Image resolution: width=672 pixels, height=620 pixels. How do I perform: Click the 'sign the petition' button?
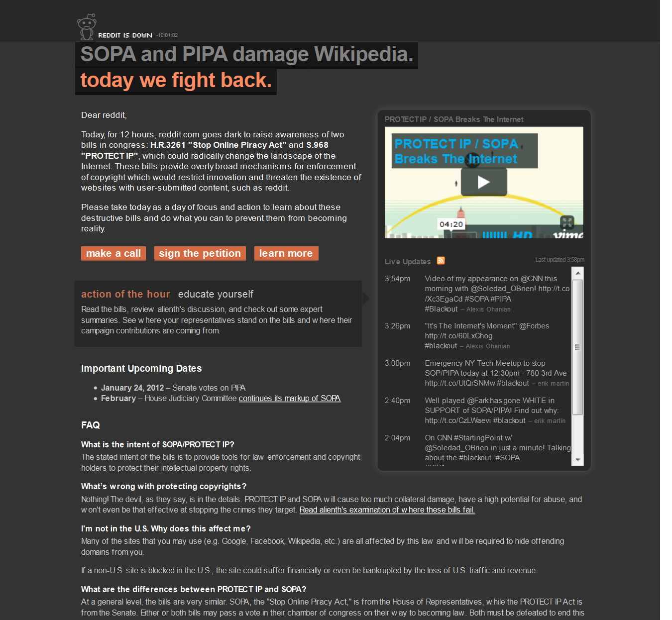coord(200,254)
